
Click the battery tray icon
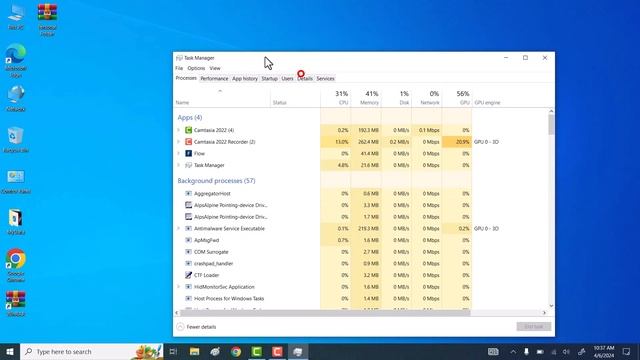tap(540, 351)
